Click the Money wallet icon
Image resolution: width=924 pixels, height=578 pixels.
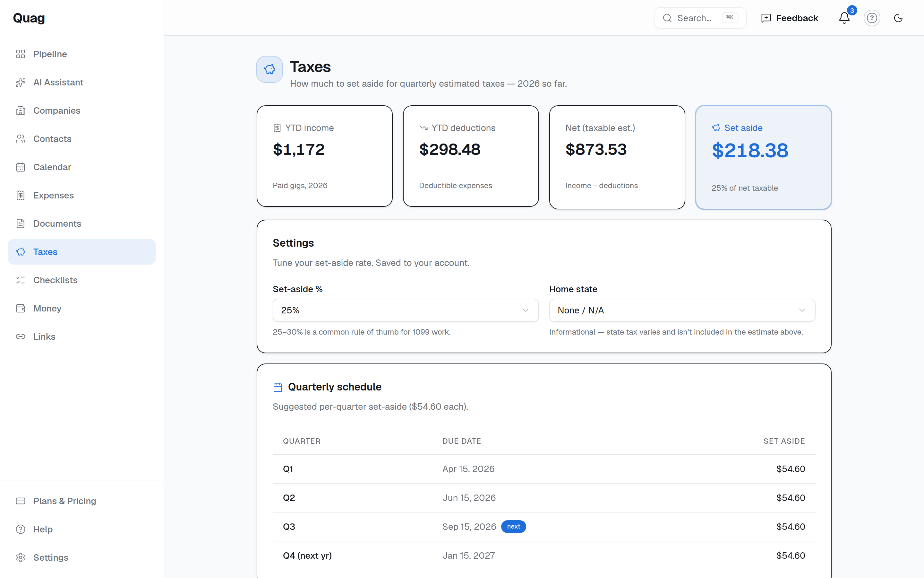point(21,309)
